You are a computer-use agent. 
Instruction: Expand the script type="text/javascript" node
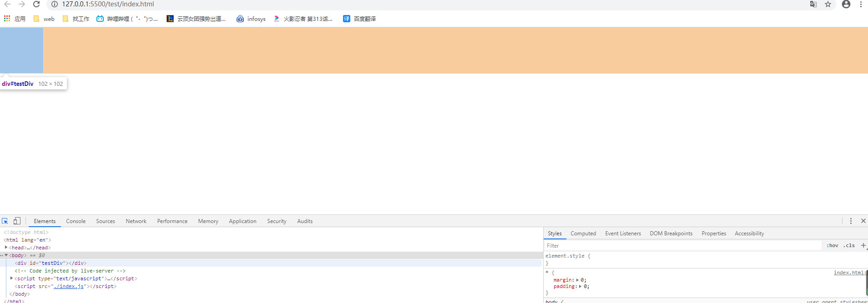pos(11,278)
